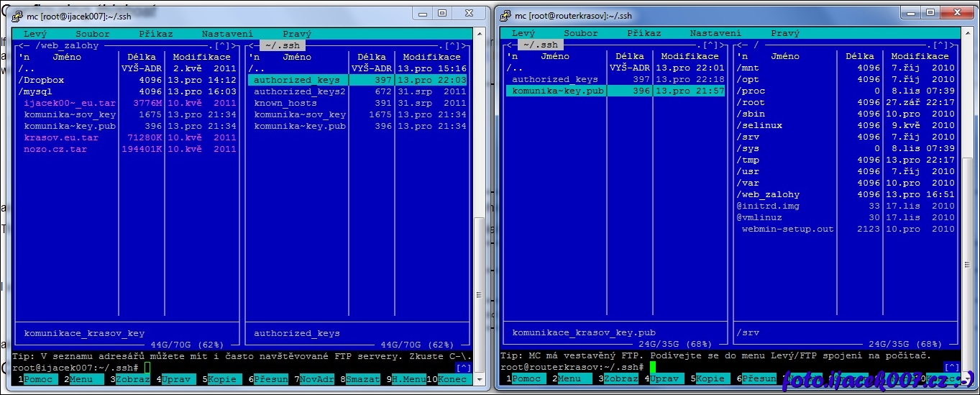The width and height of the screenshot is (980, 395).
Task: Click the Modifikace column header in root panel
Action: click(920, 56)
